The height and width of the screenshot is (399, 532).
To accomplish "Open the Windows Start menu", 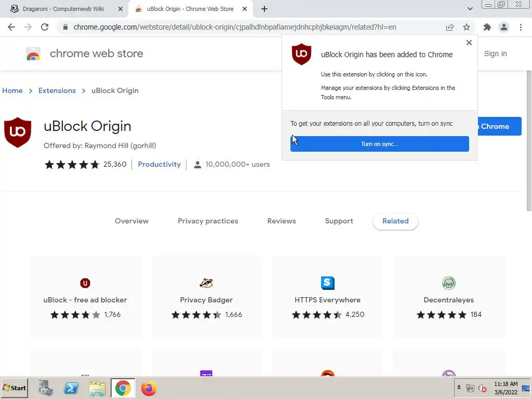I will click(14, 388).
